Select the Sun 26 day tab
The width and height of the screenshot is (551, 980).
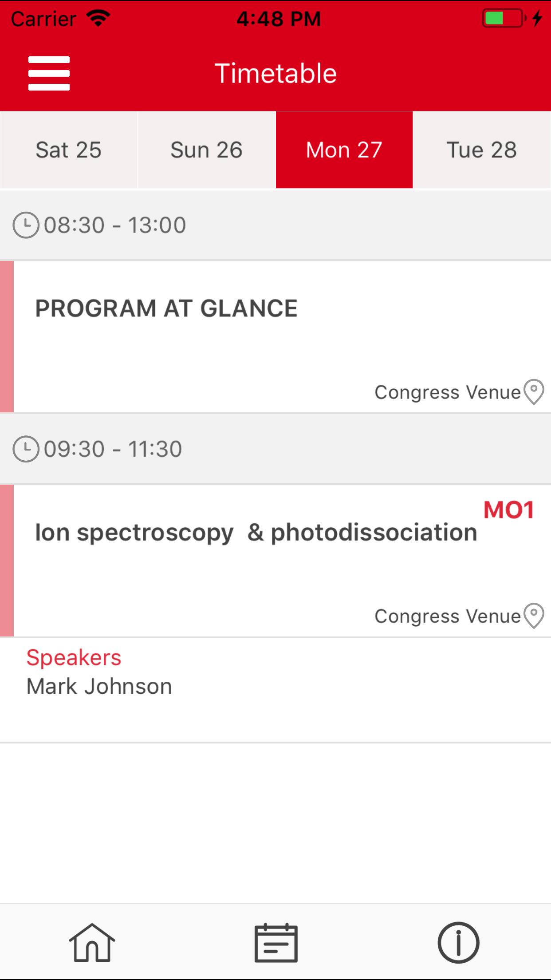tap(206, 150)
